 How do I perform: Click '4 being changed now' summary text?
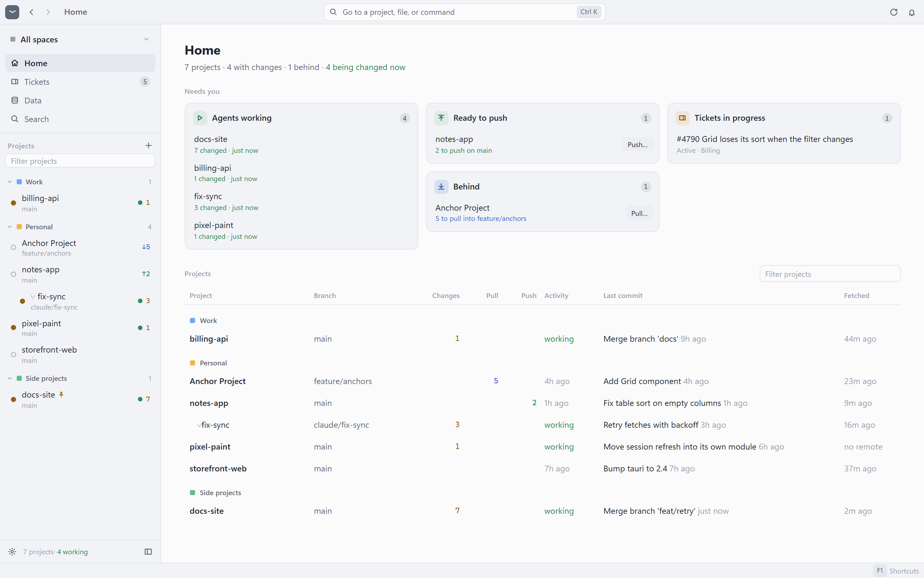(x=365, y=67)
